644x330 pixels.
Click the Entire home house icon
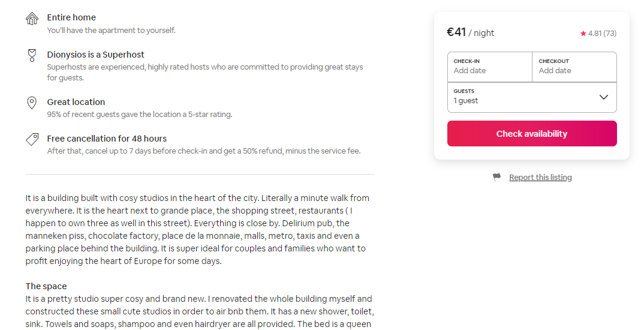(32, 19)
